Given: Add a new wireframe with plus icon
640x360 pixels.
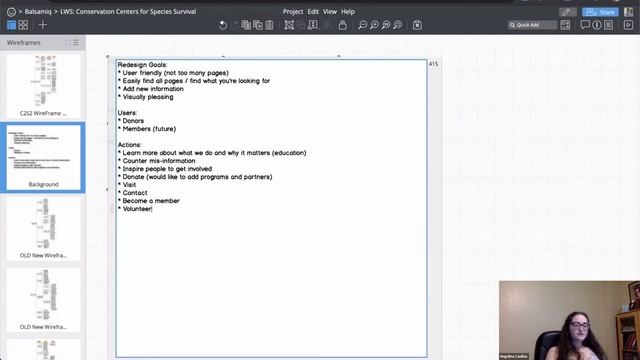Looking at the screenshot, I should pos(43,25).
